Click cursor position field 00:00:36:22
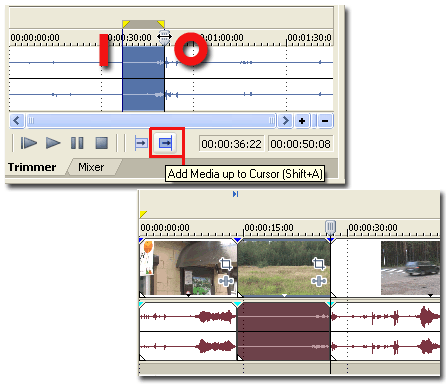This screenshot has width=446, height=385. click(231, 144)
